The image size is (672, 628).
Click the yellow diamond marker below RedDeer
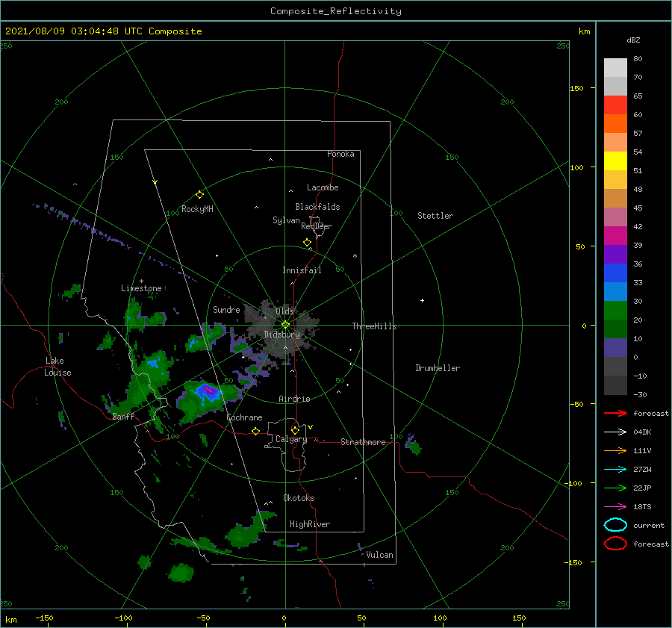click(307, 243)
